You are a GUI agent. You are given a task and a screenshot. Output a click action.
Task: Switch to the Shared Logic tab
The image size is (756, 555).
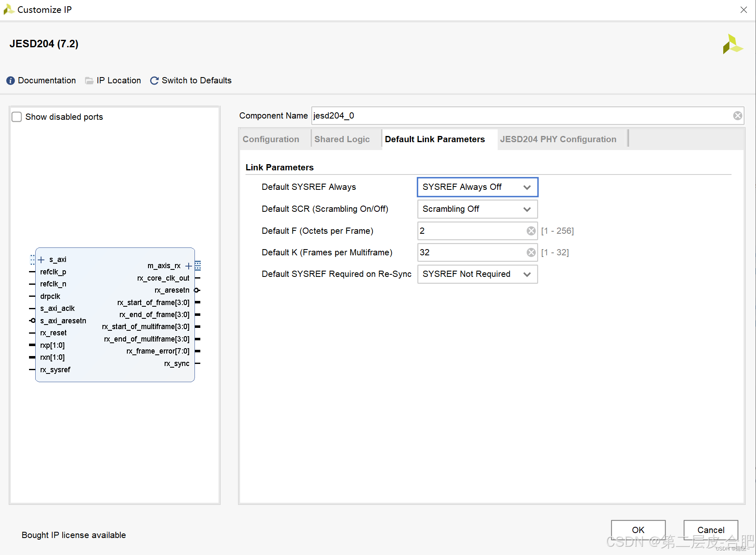click(342, 139)
